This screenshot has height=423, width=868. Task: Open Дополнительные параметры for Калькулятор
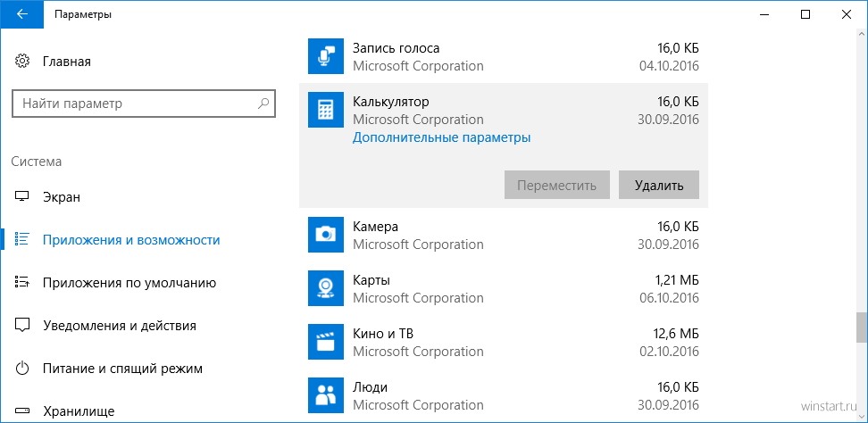click(x=441, y=137)
